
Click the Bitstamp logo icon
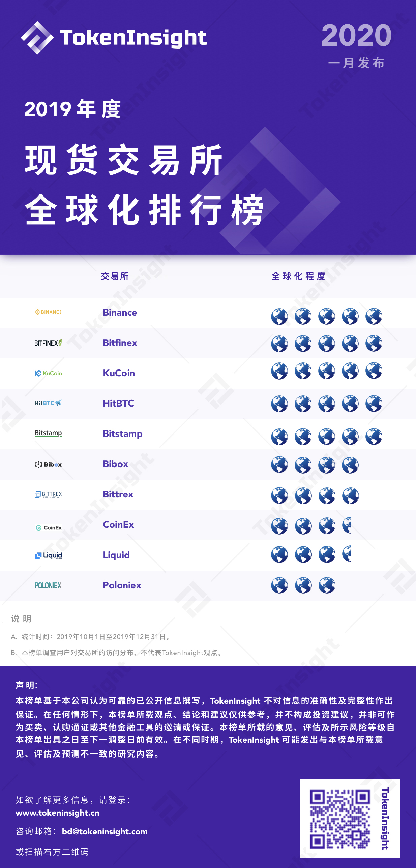(48, 433)
